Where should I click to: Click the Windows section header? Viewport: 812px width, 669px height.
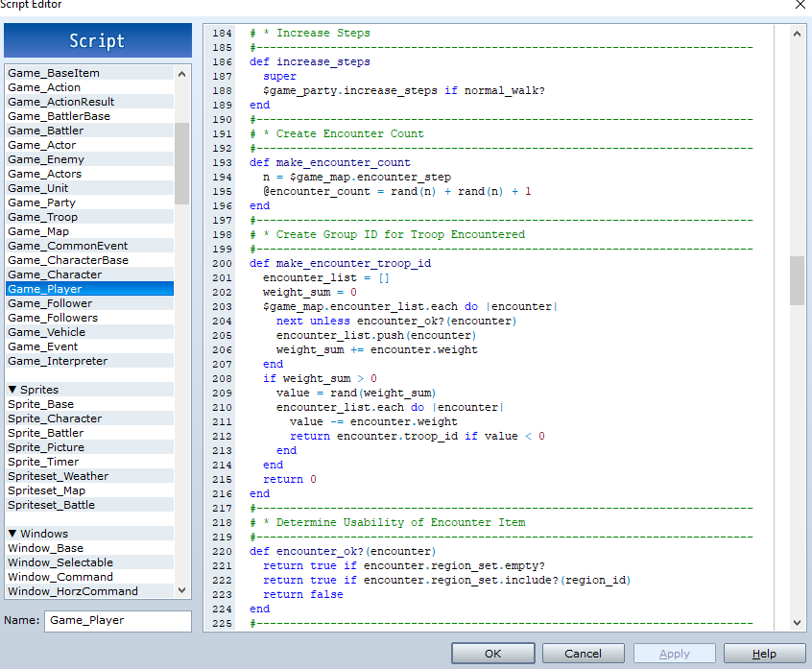[90, 534]
